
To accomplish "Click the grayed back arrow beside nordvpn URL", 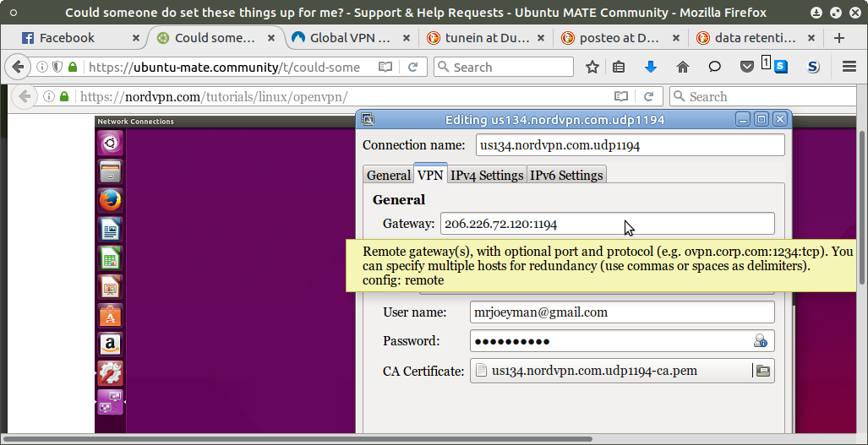I will coord(25,96).
